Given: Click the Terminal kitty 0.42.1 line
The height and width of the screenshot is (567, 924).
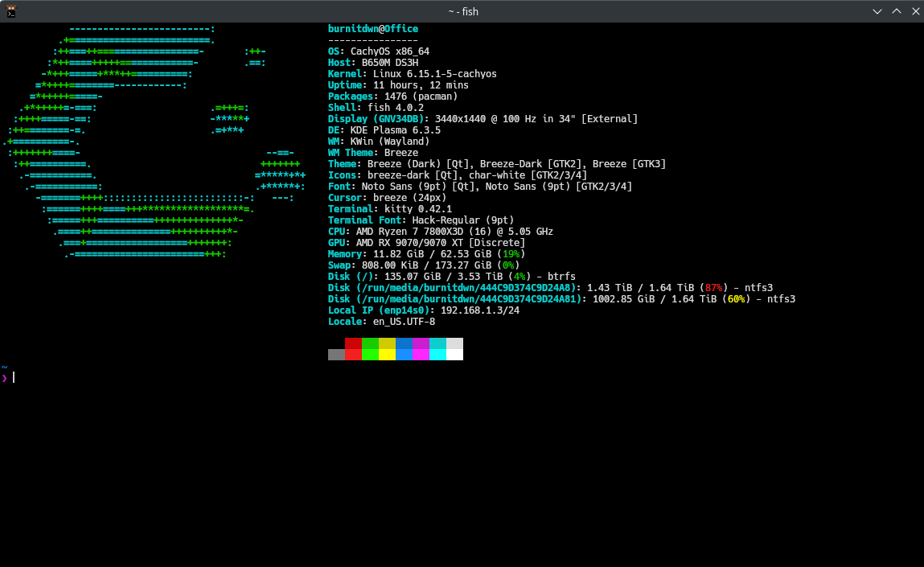Looking at the screenshot, I should (390, 208).
